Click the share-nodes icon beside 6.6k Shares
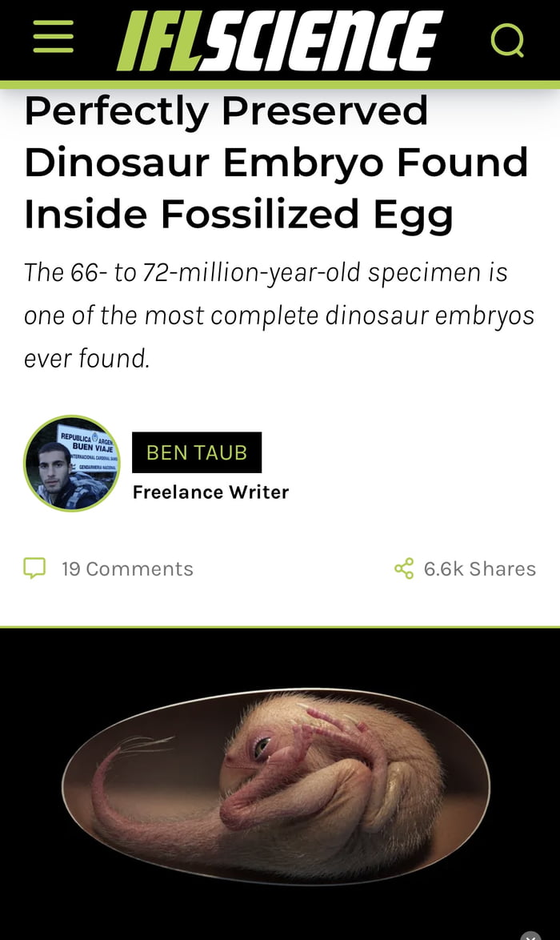560x940 pixels. point(406,568)
